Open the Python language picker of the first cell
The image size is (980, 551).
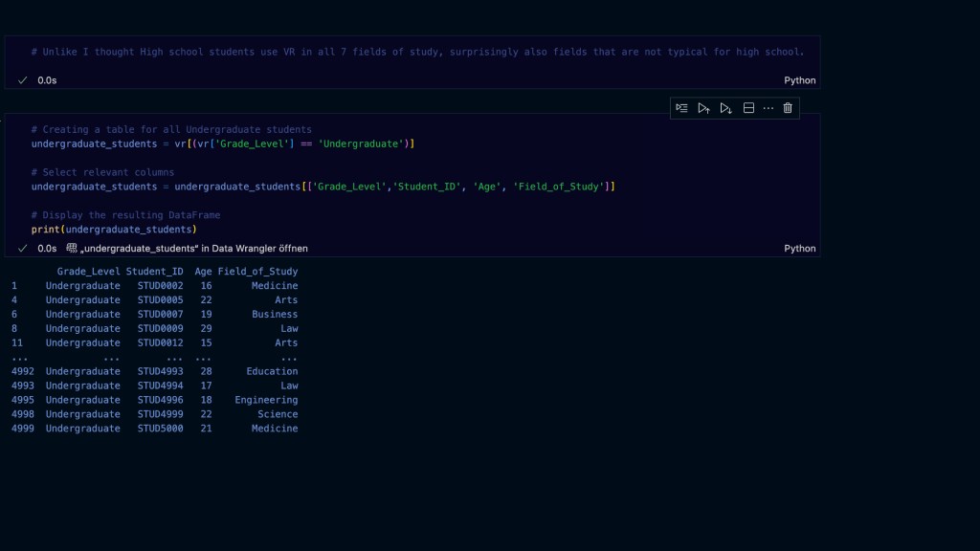(x=799, y=80)
